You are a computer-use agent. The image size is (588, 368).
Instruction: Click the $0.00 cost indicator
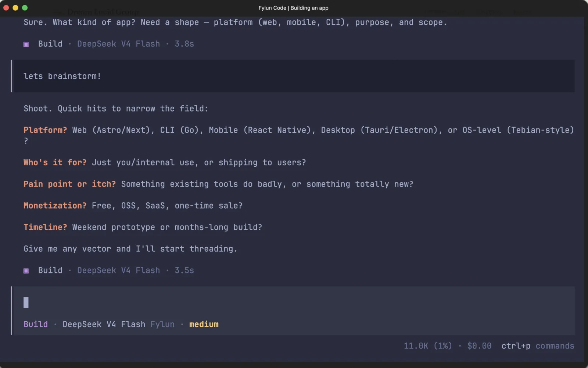(x=479, y=346)
